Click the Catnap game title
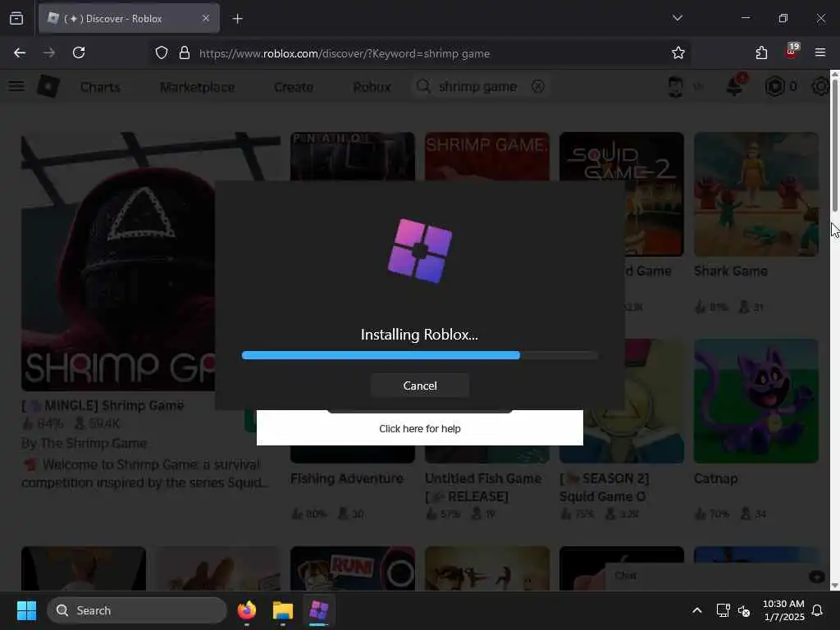 tap(715, 478)
